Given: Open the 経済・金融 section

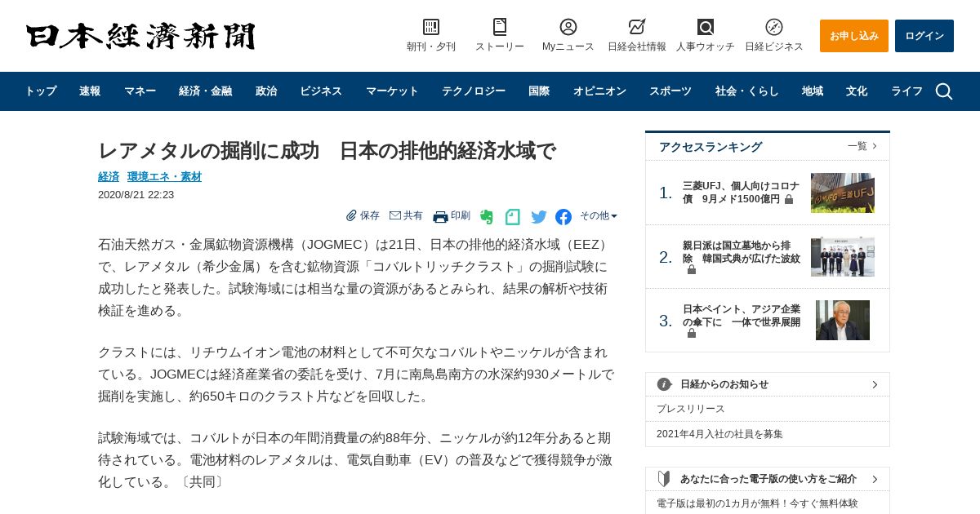Looking at the screenshot, I should [x=205, y=91].
